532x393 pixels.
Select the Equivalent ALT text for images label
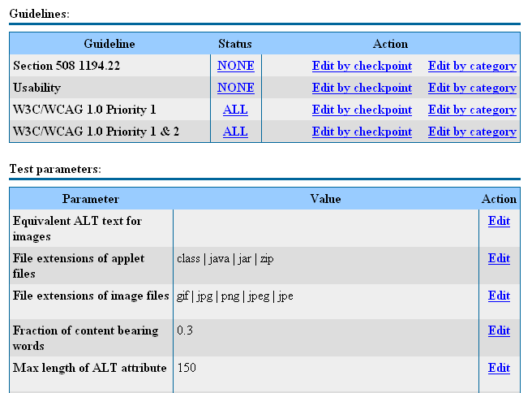(77, 229)
